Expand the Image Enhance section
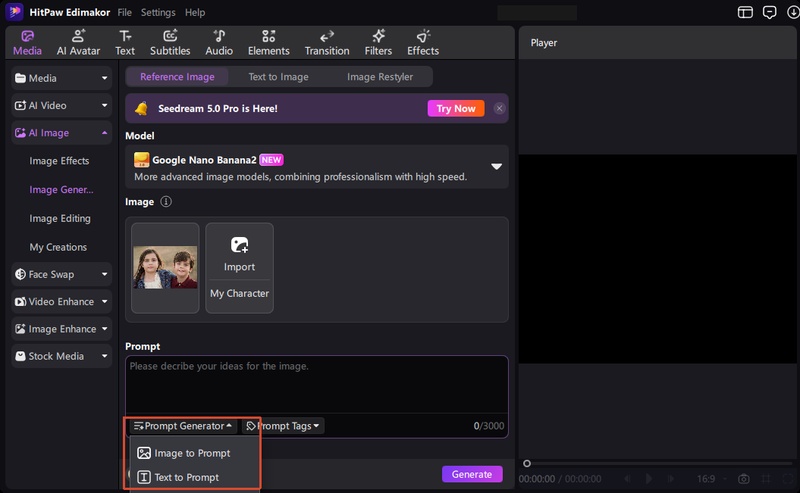Viewport: 800px width, 493px height. click(61, 329)
